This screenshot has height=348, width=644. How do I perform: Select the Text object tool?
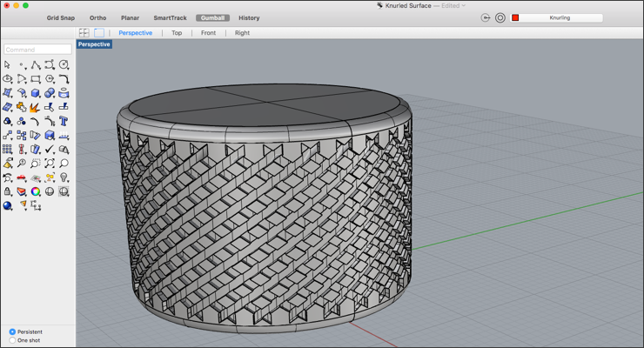(x=64, y=121)
